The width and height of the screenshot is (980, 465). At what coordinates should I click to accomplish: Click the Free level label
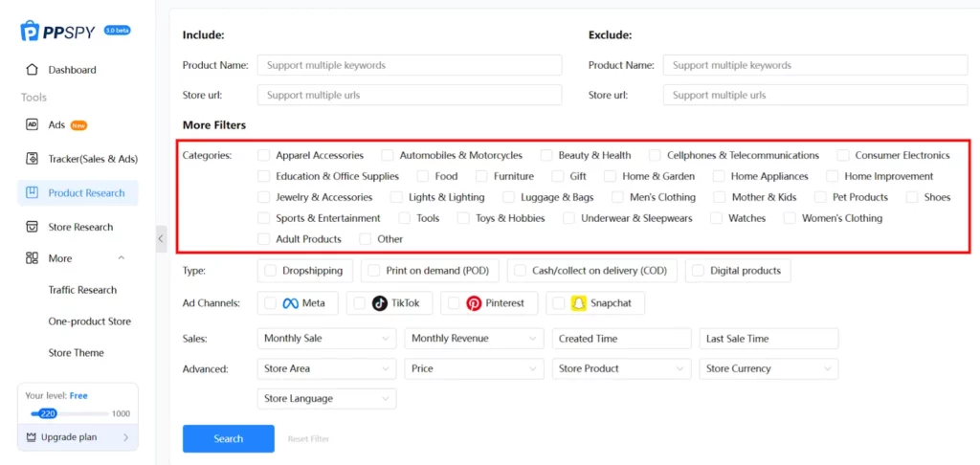tap(78, 395)
